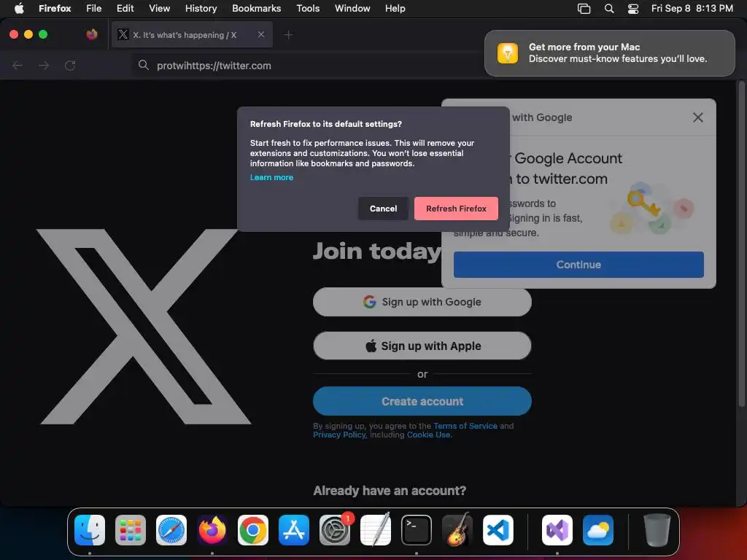
Task: Click Continue in the Google sign-in popup
Action: 578,265
